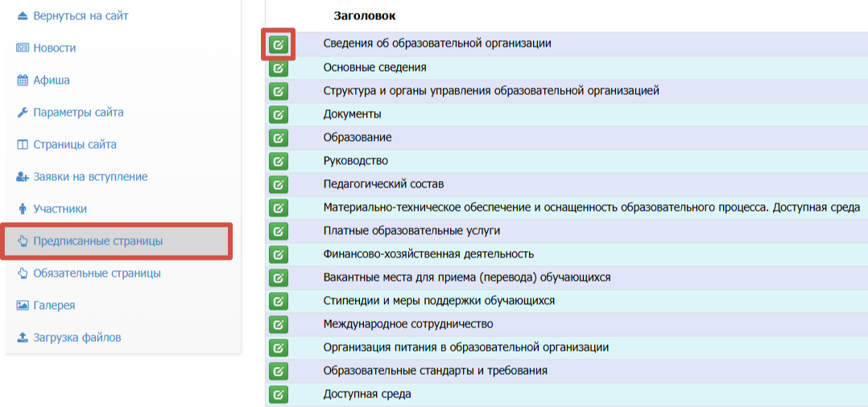Select 'Предписанные страницы' sidebar item

(x=97, y=241)
